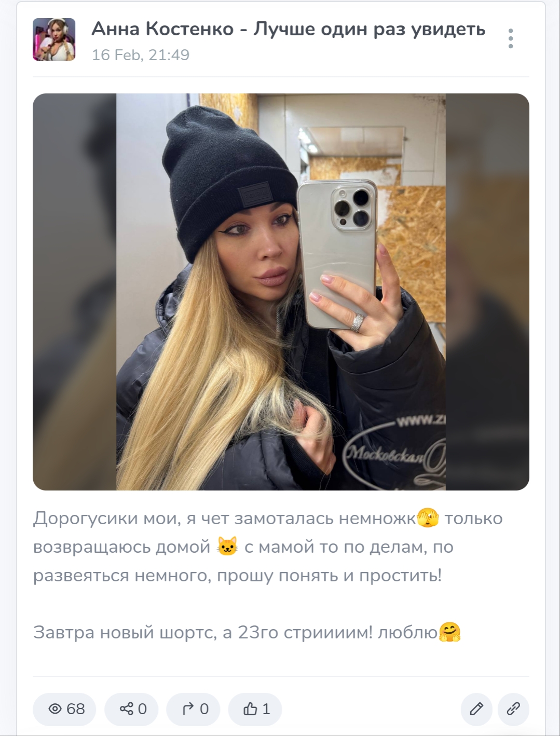Click the hugging face emoji after люблю
The height and width of the screenshot is (736, 560).
[450, 632]
